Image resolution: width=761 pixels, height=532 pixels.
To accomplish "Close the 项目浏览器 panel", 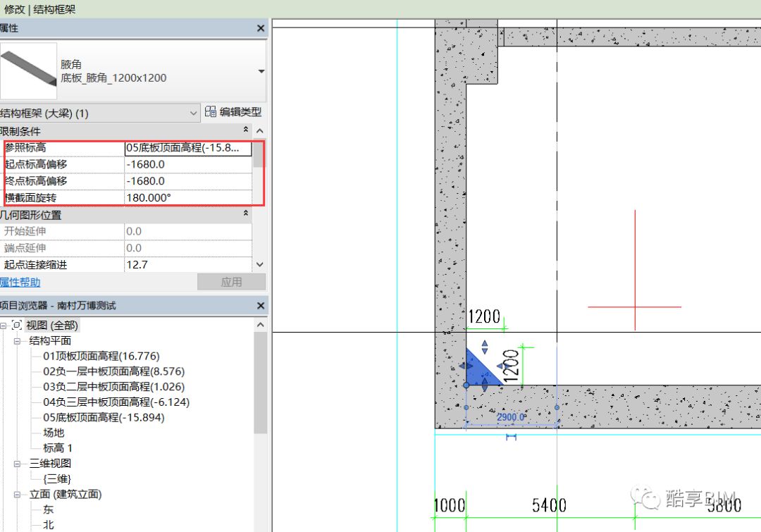I will [261, 306].
